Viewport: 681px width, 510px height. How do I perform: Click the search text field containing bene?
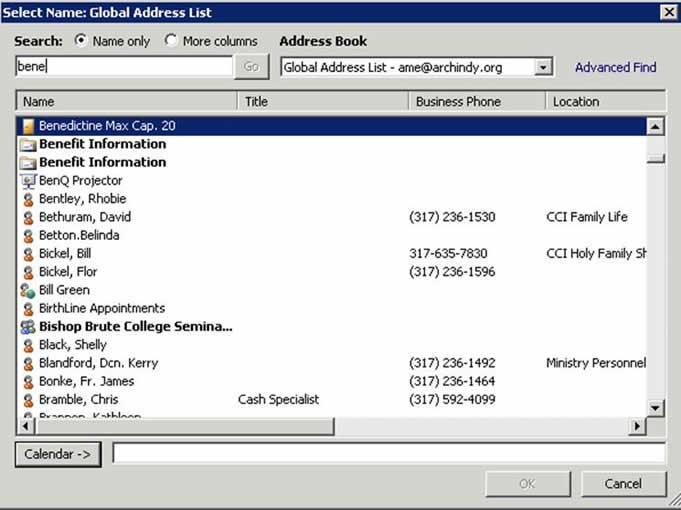pos(123,67)
